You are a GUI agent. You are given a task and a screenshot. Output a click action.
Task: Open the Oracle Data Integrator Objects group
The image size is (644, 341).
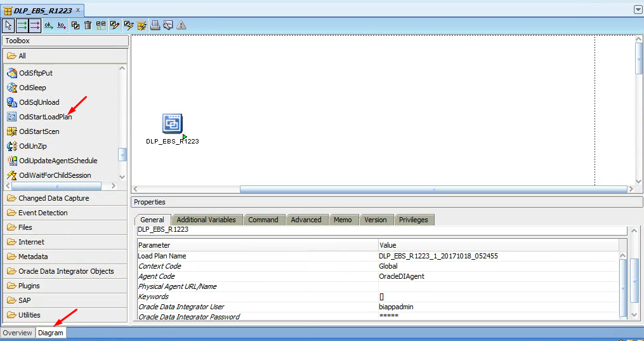click(x=66, y=271)
